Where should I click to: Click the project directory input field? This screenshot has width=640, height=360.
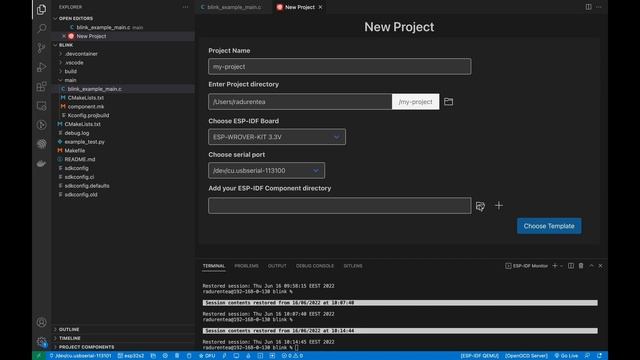300,102
